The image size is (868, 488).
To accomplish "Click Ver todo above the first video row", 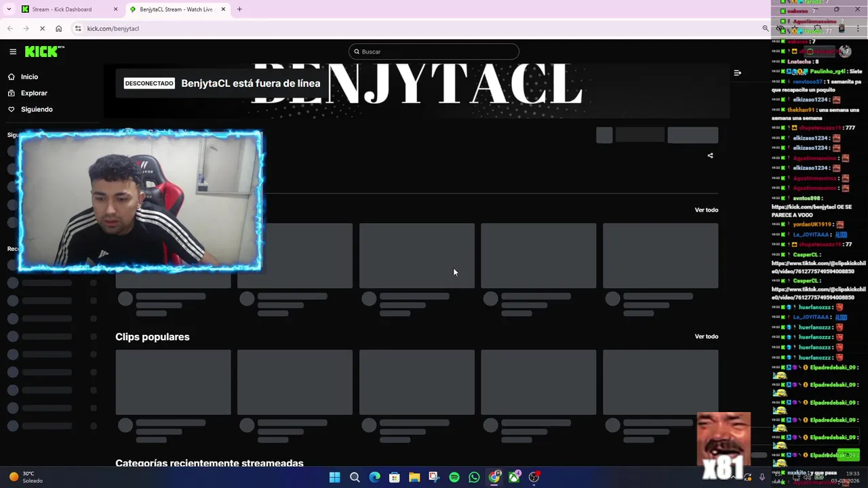I will tap(706, 210).
